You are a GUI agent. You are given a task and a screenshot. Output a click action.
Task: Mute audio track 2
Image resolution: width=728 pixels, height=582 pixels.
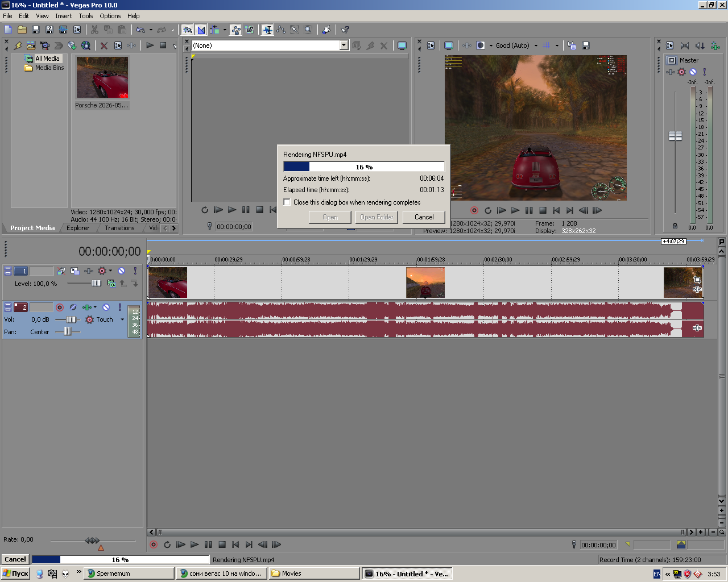pyautogui.click(x=106, y=307)
